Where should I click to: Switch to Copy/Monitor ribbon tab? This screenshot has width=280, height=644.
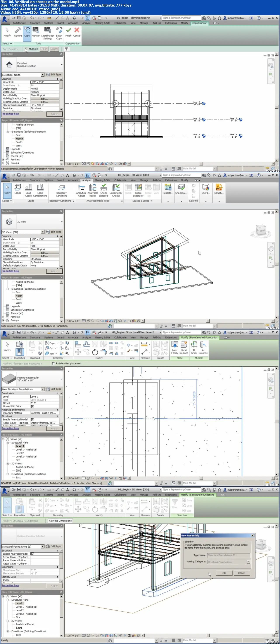(x=199, y=23)
